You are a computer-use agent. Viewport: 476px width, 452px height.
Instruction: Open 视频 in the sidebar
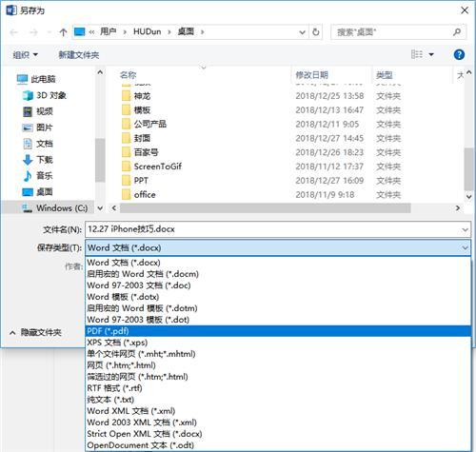coord(38,111)
